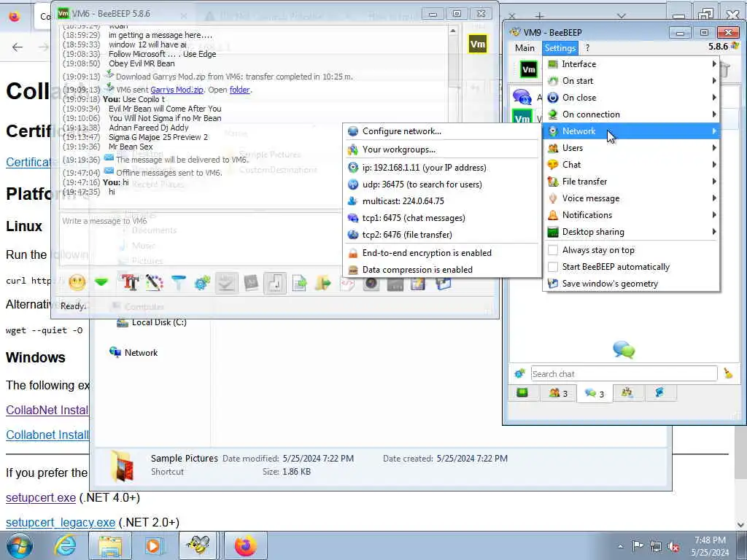Viewport: 747px width, 560px height.
Task: Click gear options icon left of Search chat
Action: [519, 373]
